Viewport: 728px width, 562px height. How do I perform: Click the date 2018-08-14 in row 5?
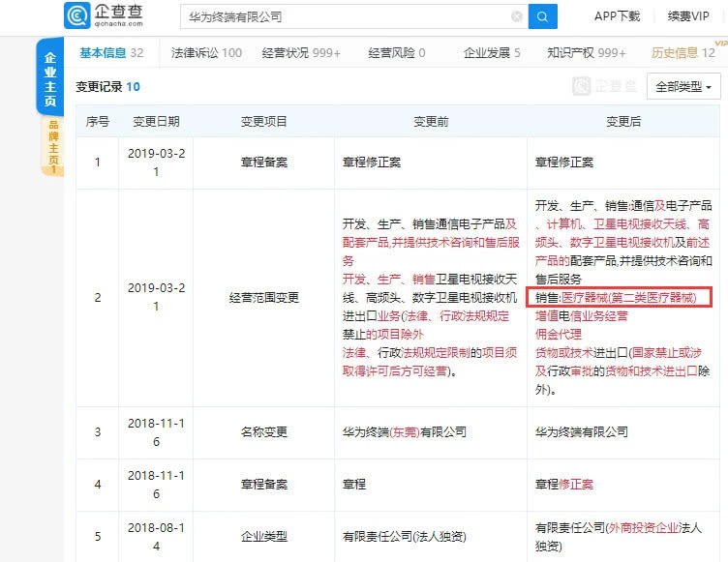[156, 537]
